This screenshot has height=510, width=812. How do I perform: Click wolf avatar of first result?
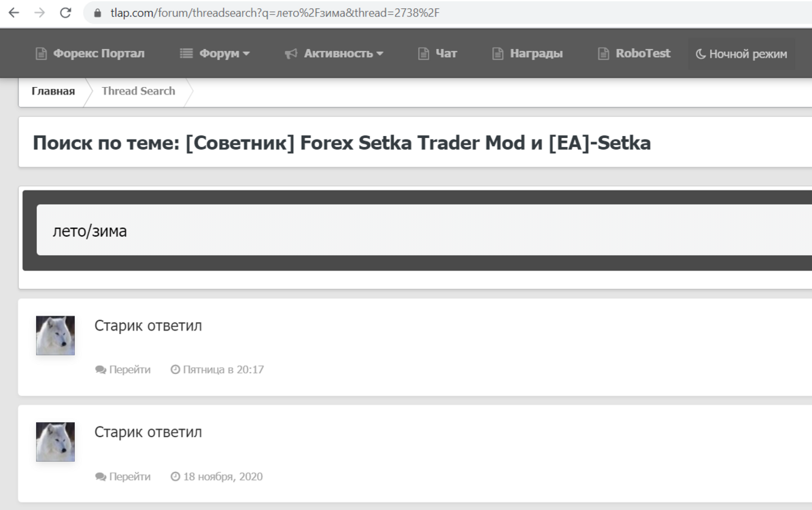pos(55,335)
